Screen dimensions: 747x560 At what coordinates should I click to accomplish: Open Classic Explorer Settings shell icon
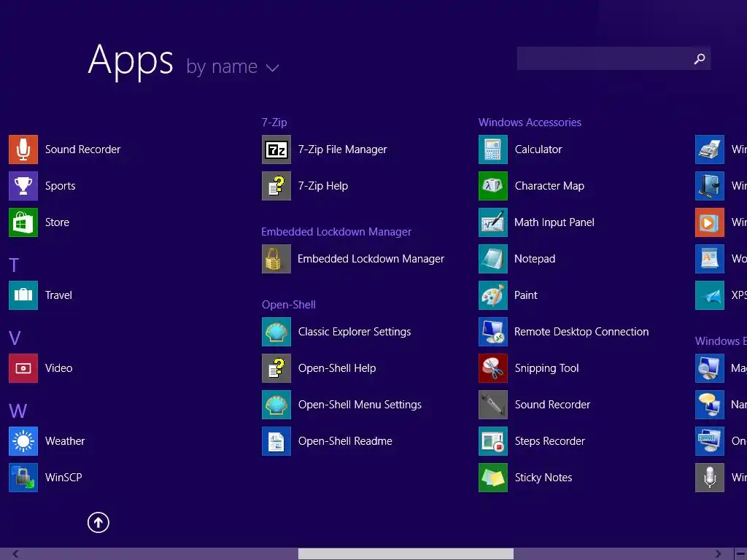[276, 332]
